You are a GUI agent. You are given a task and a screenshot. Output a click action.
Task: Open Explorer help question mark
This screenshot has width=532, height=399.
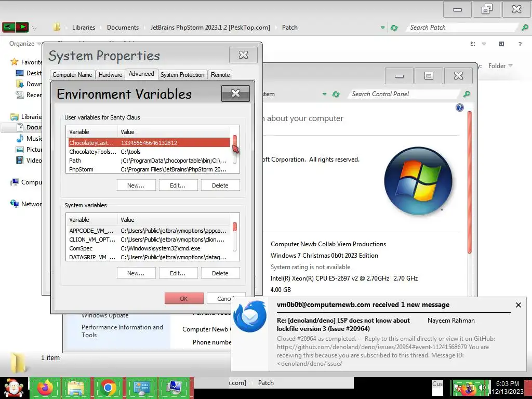click(520, 44)
